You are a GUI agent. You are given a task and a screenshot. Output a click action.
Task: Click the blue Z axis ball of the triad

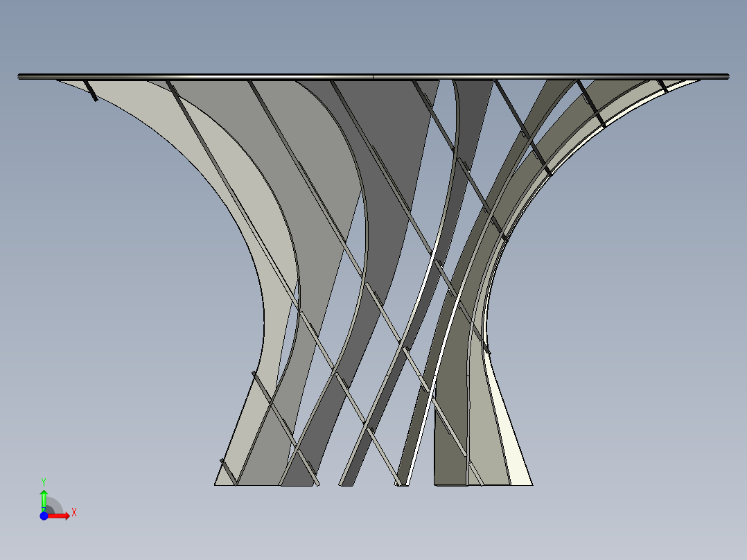pyautogui.click(x=44, y=516)
